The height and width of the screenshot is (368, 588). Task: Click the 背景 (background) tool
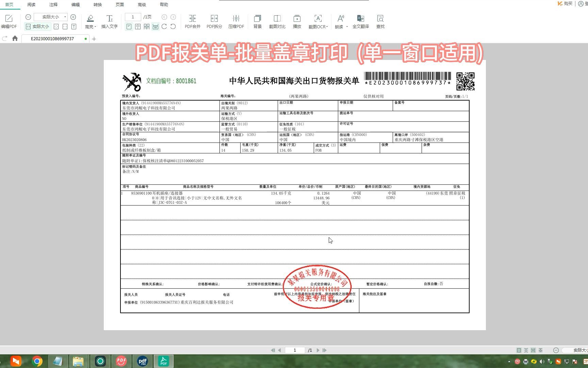tap(257, 20)
